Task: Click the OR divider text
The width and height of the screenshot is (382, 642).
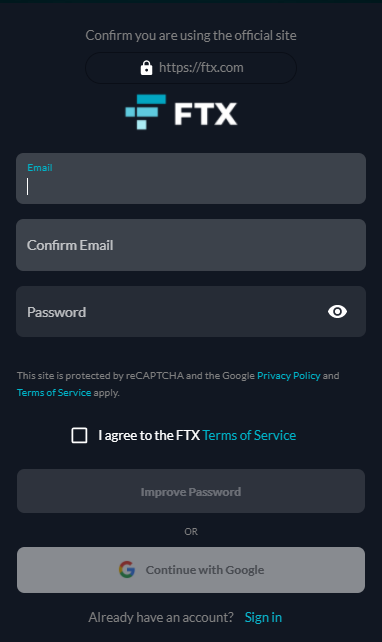Action: point(191,531)
